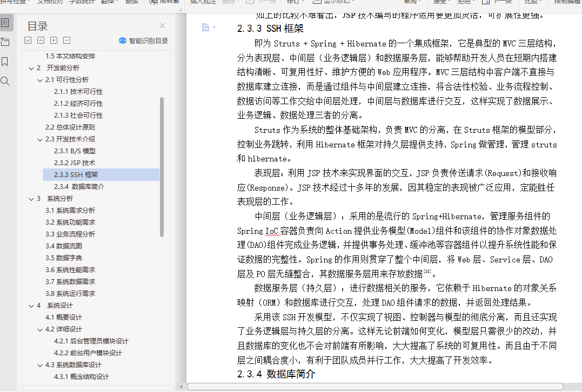Open the dropdown arrow next to page icon
The width and height of the screenshot is (582, 392).
214,28
